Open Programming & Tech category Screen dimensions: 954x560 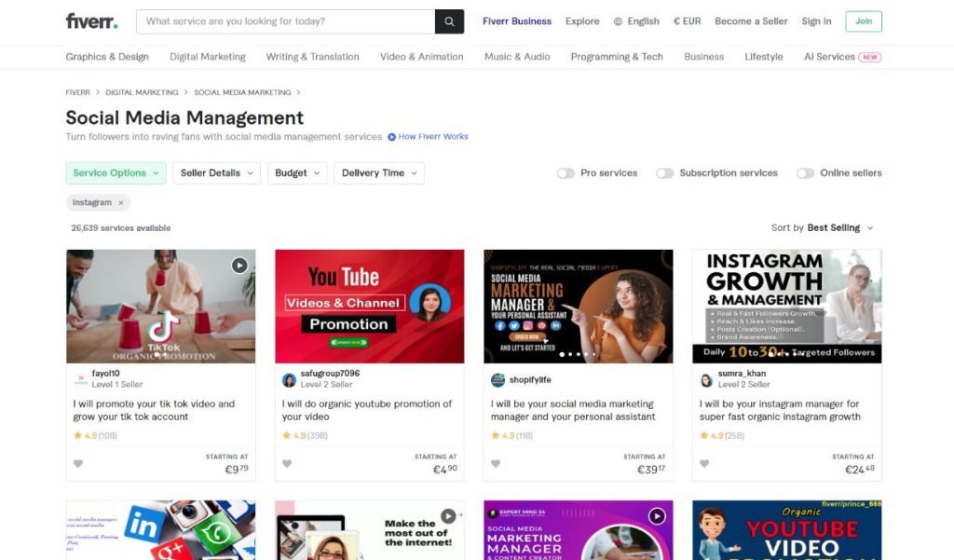tap(617, 57)
